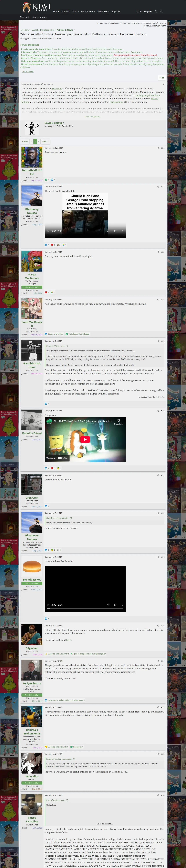Screen dimensions: 186x868
Task: Open the Forums nav item
Action: pos(65,11)
